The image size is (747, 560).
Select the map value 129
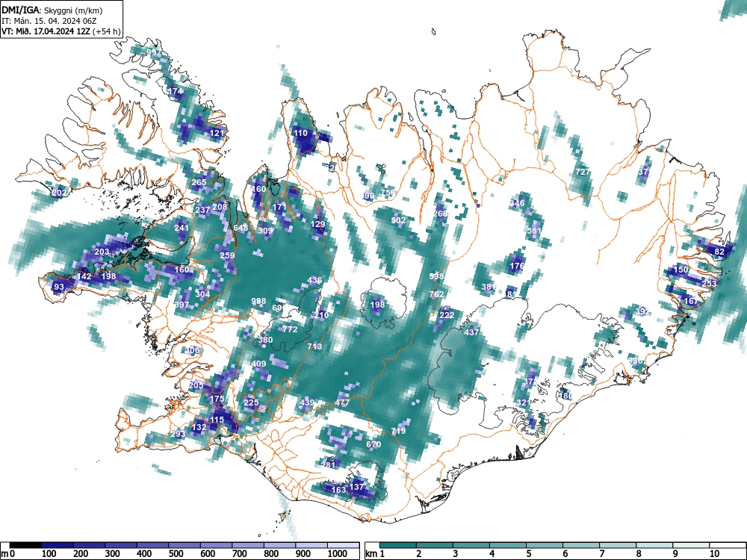[x=317, y=224]
